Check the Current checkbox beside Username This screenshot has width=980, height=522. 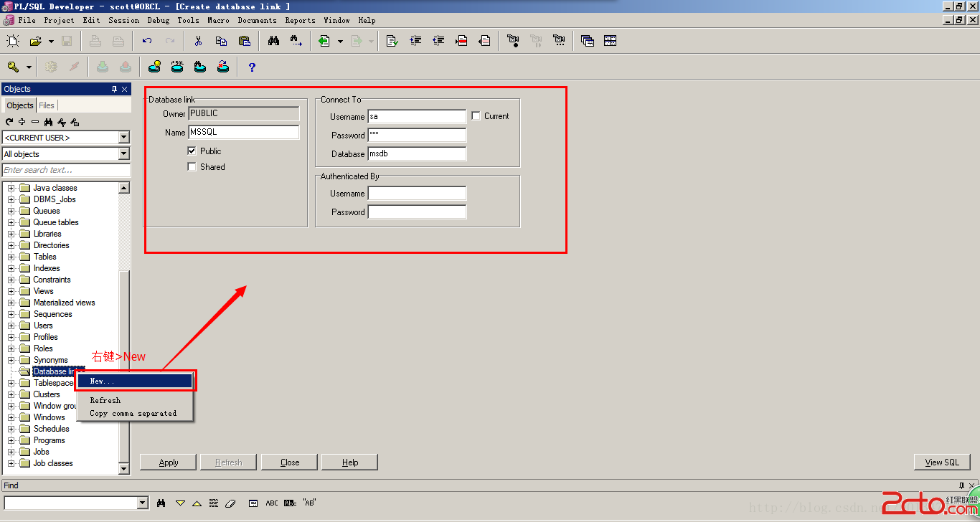(x=476, y=115)
